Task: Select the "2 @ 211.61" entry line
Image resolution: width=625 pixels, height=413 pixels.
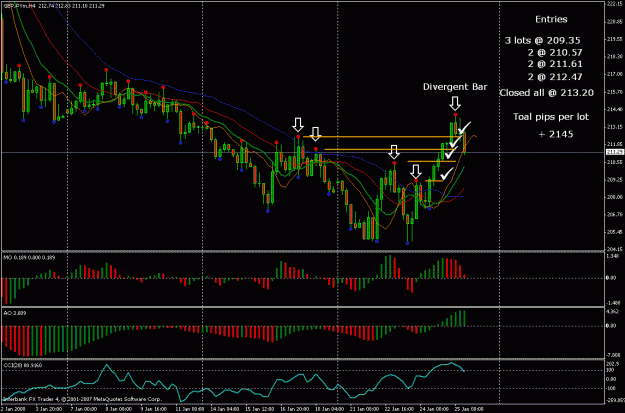Action: coord(555,64)
